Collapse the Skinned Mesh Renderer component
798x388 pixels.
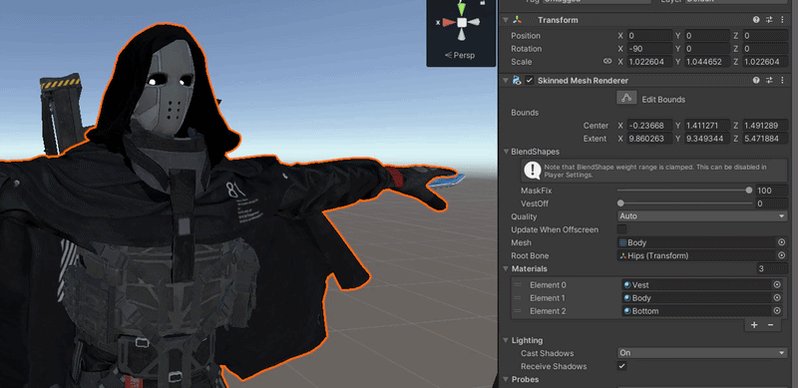[505, 80]
